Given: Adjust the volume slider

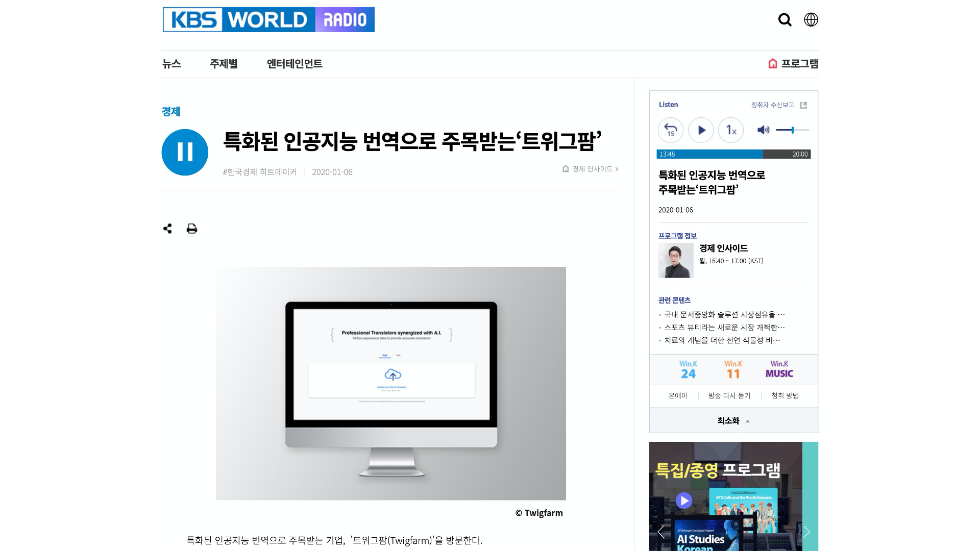Looking at the screenshot, I should 793,130.
